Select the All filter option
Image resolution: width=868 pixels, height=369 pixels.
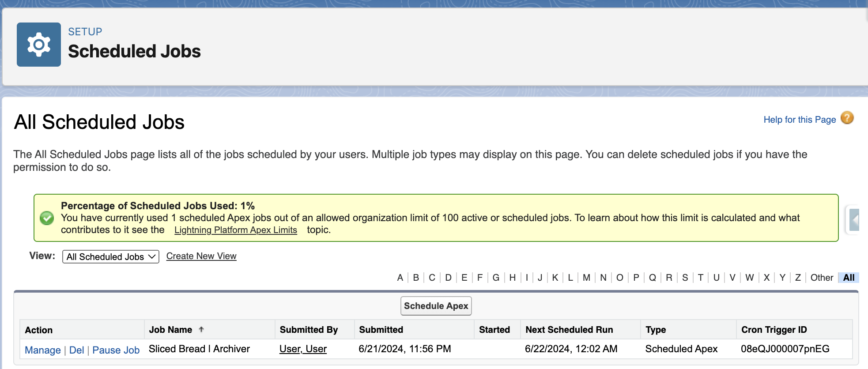coord(849,278)
